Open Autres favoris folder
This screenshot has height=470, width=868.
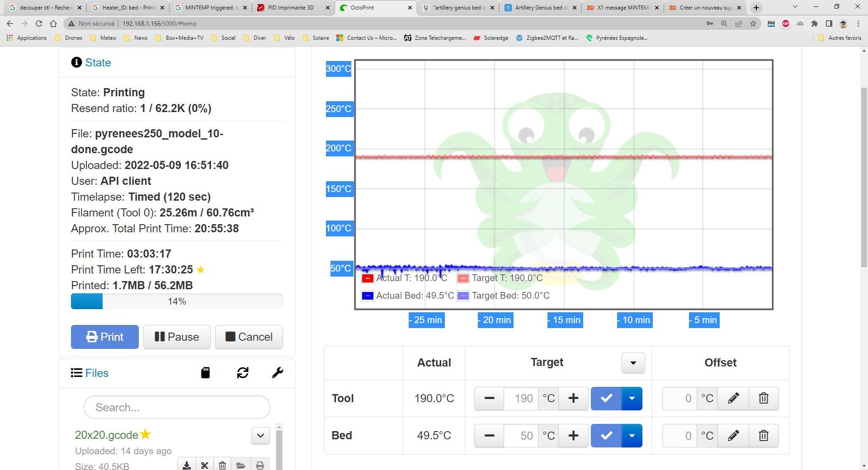pos(840,38)
